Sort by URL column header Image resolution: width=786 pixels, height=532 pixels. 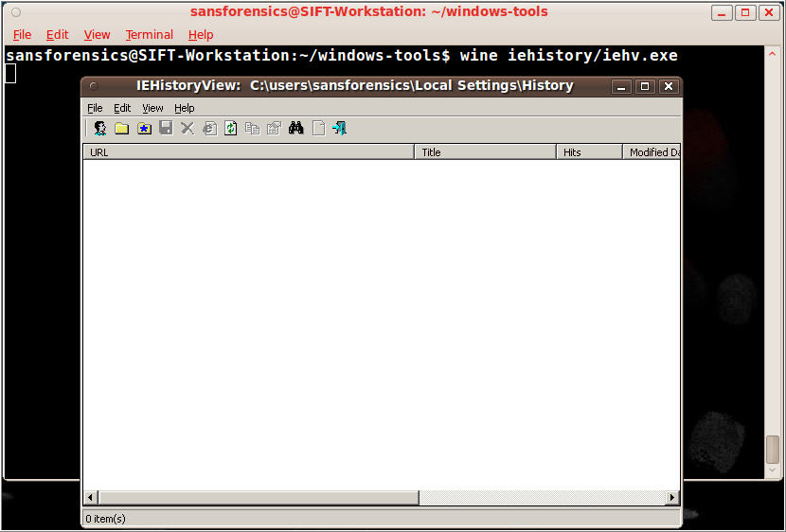[249, 151]
